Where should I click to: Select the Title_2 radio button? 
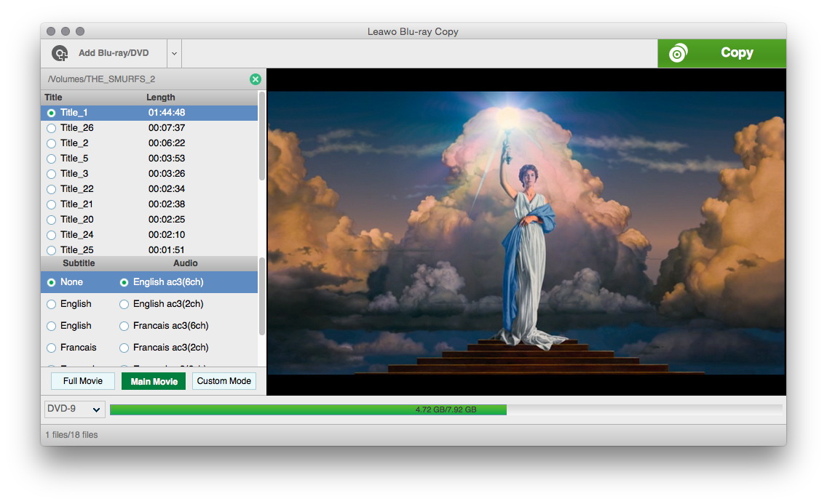tap(51, 143)
